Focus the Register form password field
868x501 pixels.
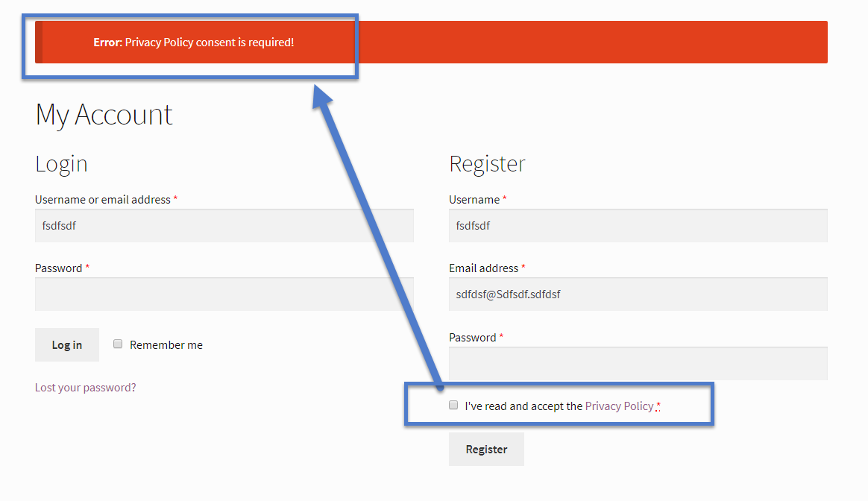(638, 363)
